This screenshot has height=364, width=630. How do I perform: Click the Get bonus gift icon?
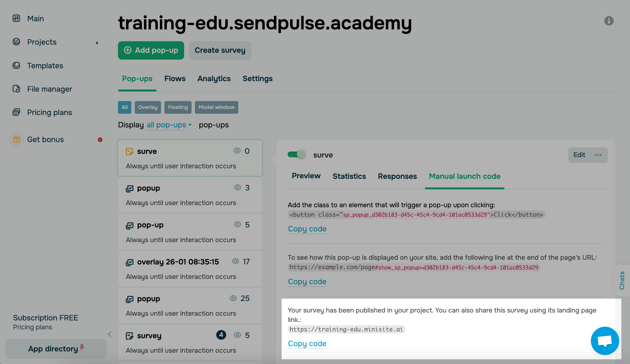17,139
